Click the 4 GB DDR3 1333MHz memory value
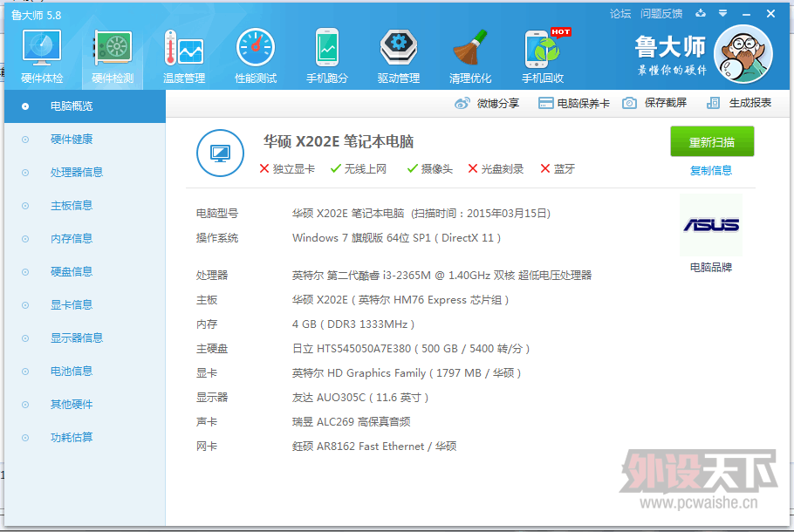Screen dimensions: 794x532 (x=353, y=324)
